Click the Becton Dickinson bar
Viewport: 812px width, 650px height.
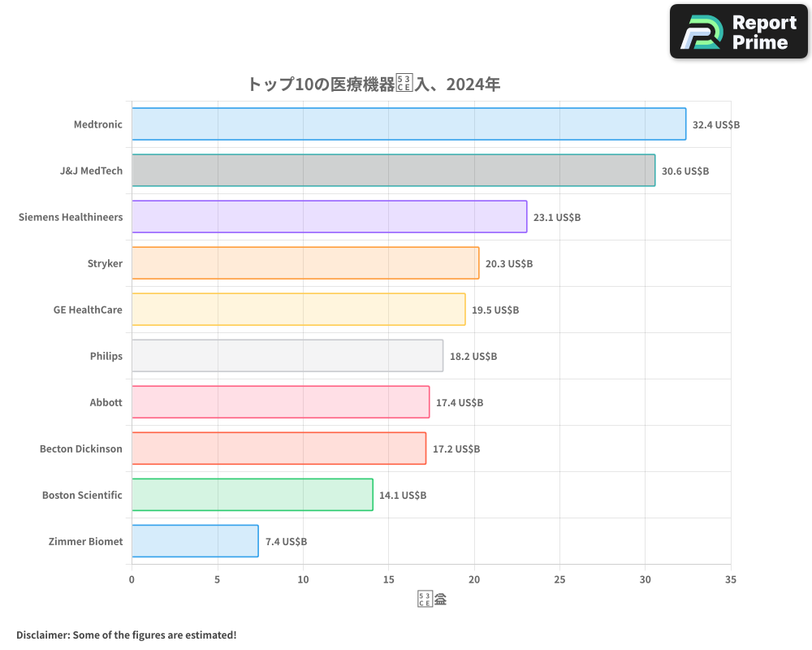click(x=276, y=448)
